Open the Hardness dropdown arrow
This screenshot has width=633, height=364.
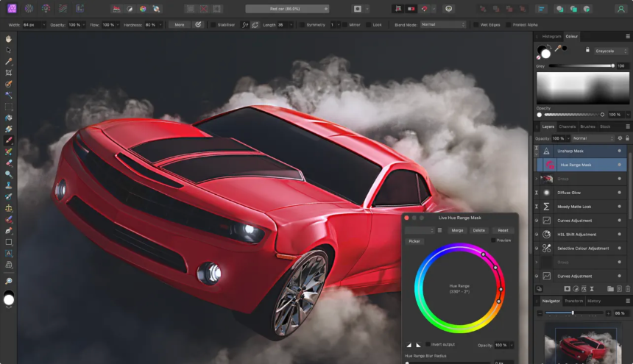(160, 24)
